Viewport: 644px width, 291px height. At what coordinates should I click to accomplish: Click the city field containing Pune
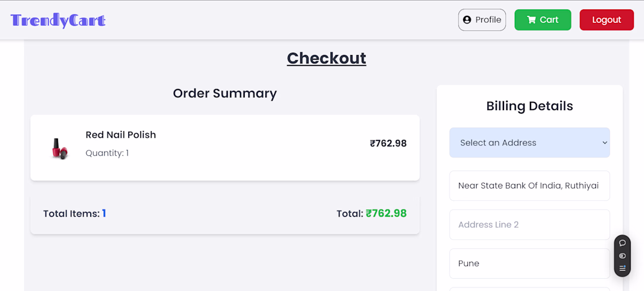529,263
